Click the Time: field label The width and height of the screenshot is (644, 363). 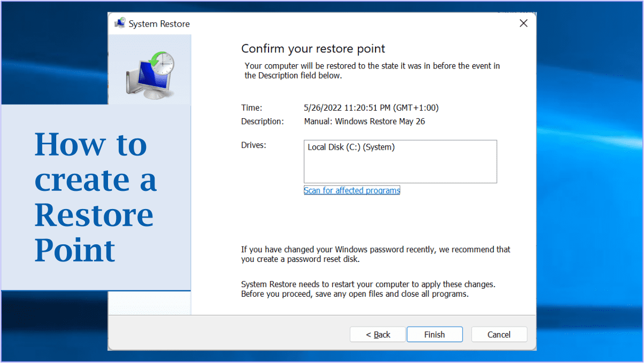click(251, 108)
